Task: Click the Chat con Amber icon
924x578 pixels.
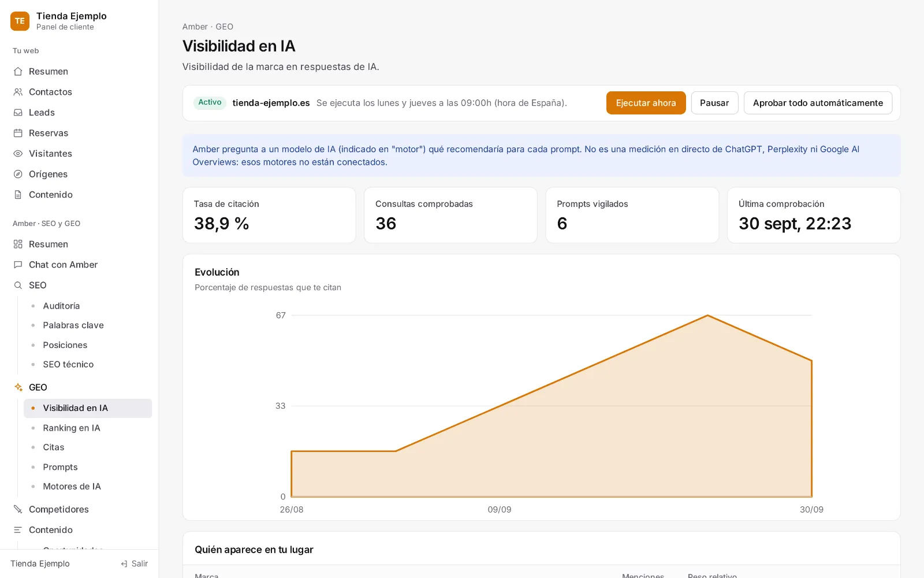Action: click(18, 265)
